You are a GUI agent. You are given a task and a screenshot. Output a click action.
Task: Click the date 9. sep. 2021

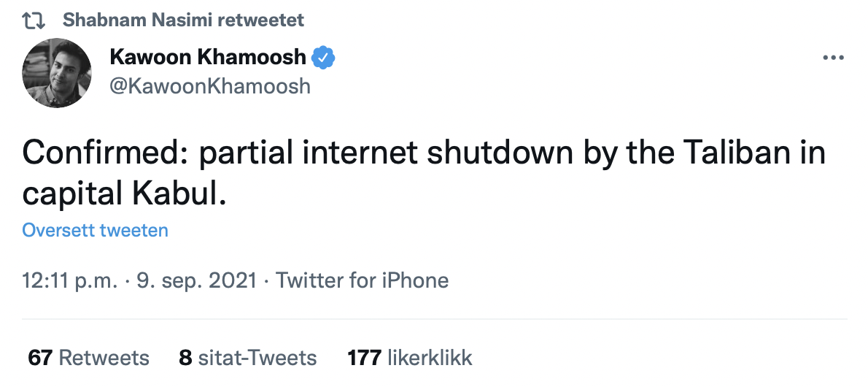click(x=196, y=280)
